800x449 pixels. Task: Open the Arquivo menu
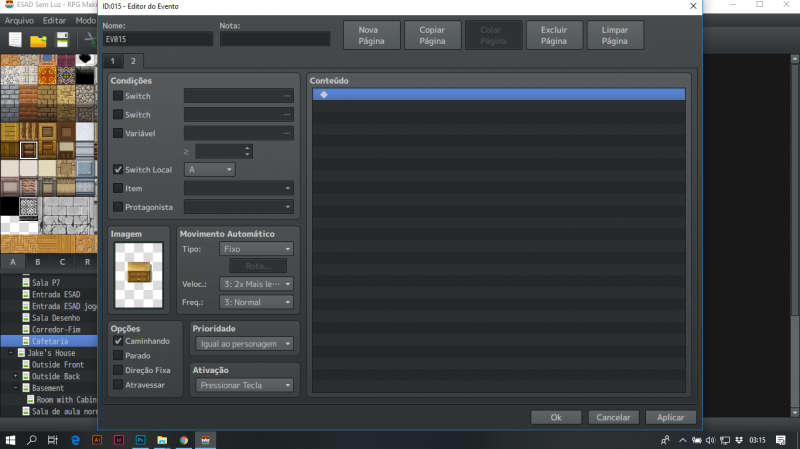coord(19,20)
